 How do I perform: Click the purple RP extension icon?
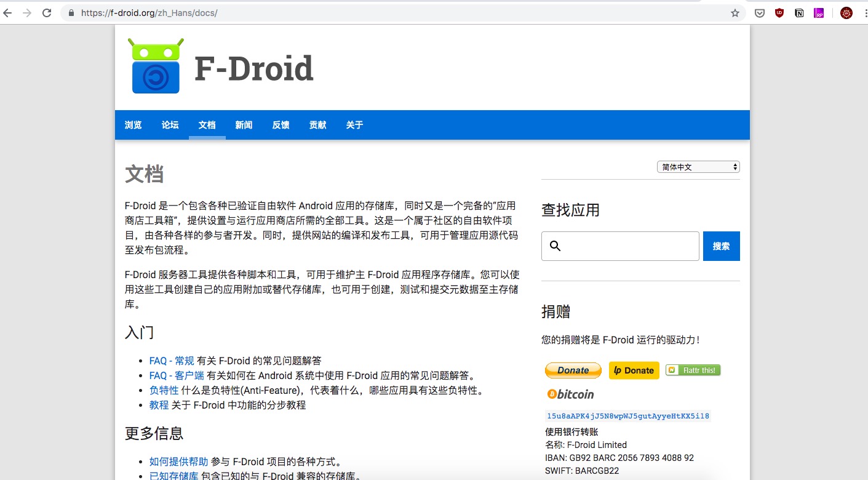tap(819, 13)
